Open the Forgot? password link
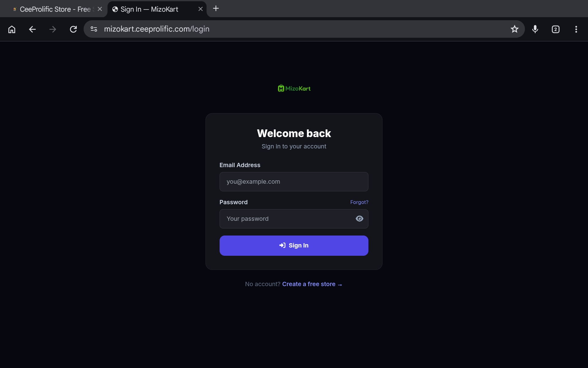588x368 pixels. click(x=359, y=202)
